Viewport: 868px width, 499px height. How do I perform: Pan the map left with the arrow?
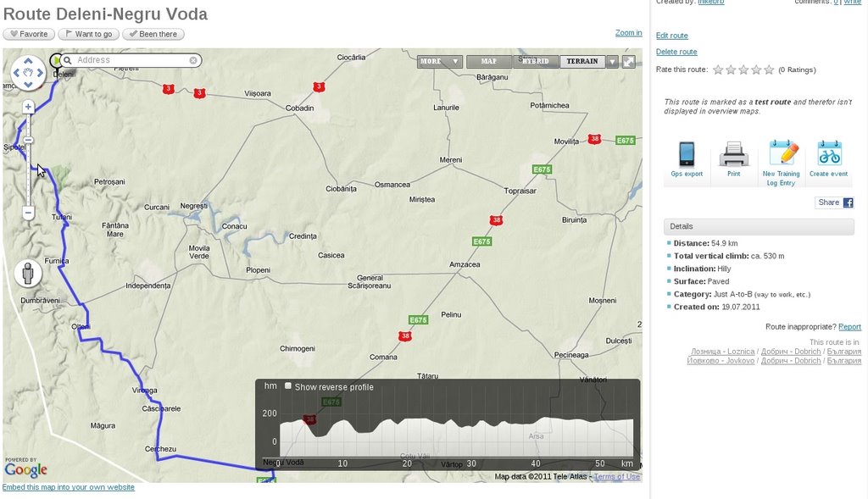click(16, 73)
